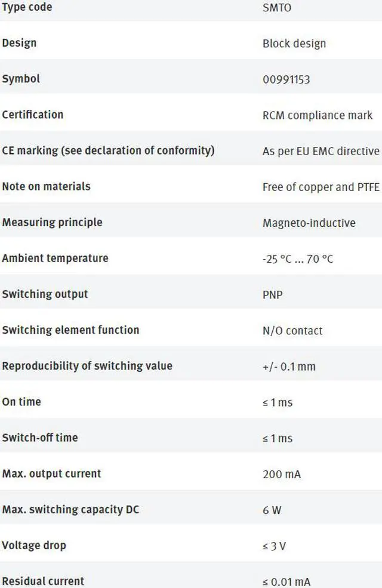Click the +/- 0.1 mm value
Screen dimensions: 382x588
(x=289, y=367)
